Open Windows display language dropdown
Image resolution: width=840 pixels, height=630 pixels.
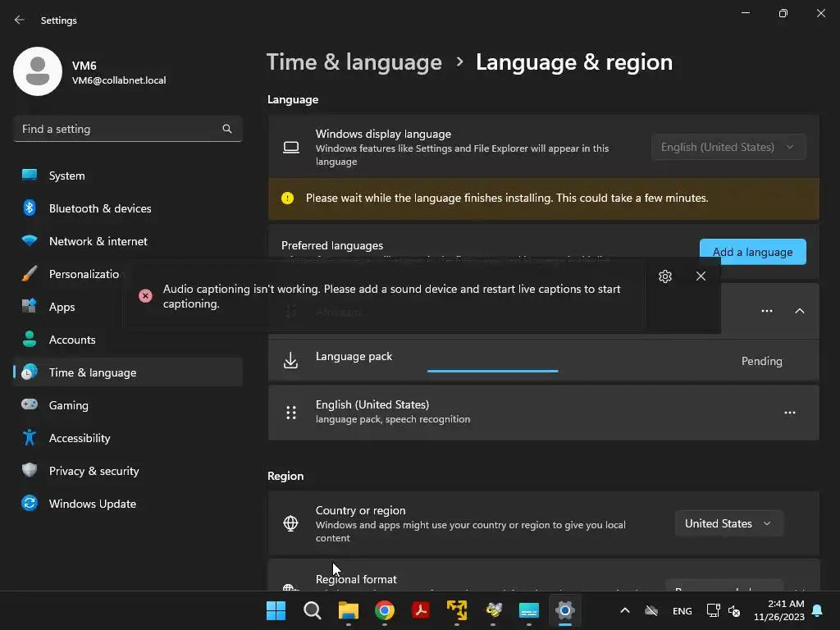click(x=728, y=148)
